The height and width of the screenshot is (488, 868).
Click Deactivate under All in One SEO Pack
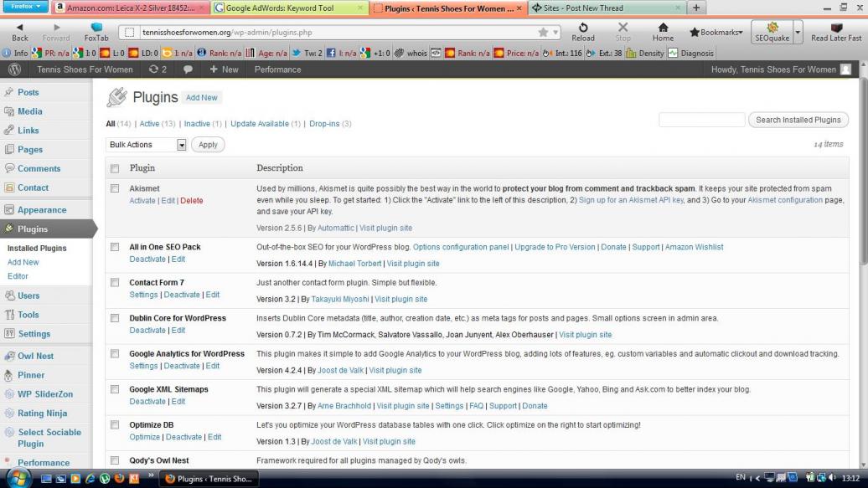pos(147,259)
